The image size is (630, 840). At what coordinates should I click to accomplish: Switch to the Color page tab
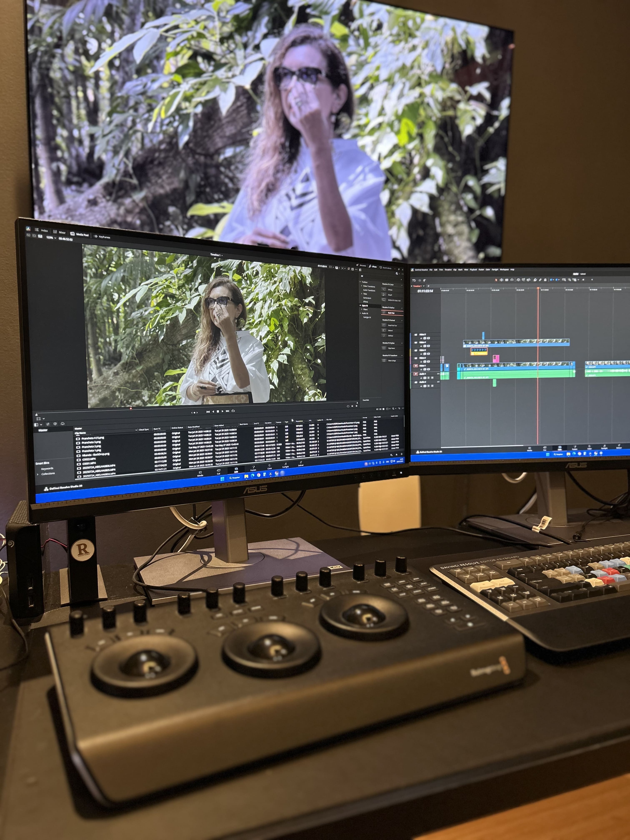[270, 467]
